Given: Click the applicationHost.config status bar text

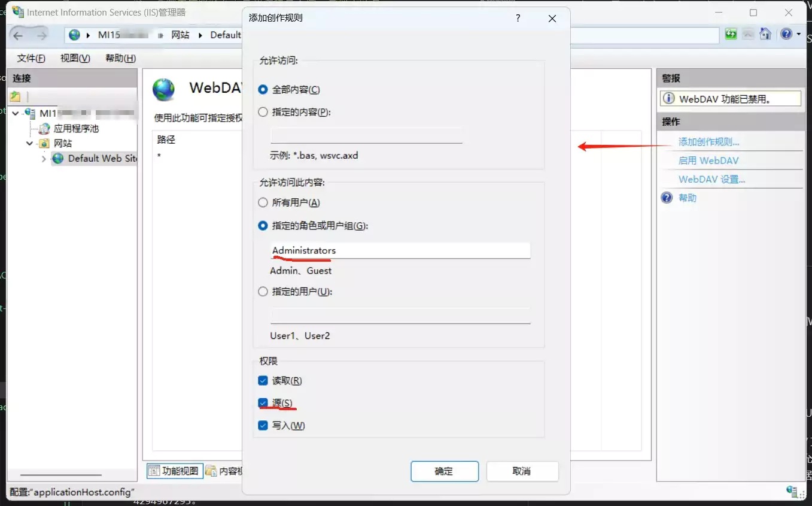Looking at the screenshot, I should click(x=72, y=492).
